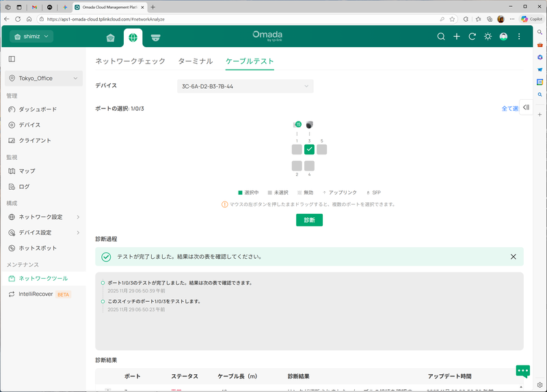Expand the collapsed right side panel
This screenshot has width=547, height=392.
pos(526,107)
